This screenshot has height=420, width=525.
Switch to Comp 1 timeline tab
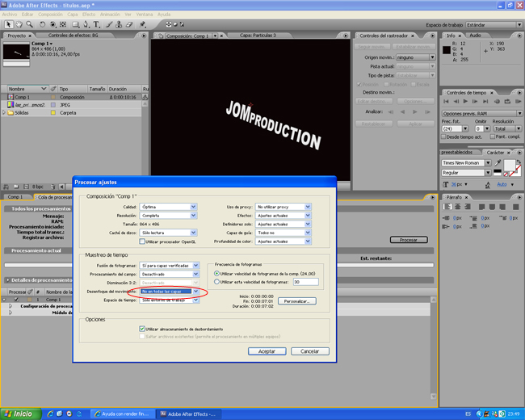click(x=15, y=197)
